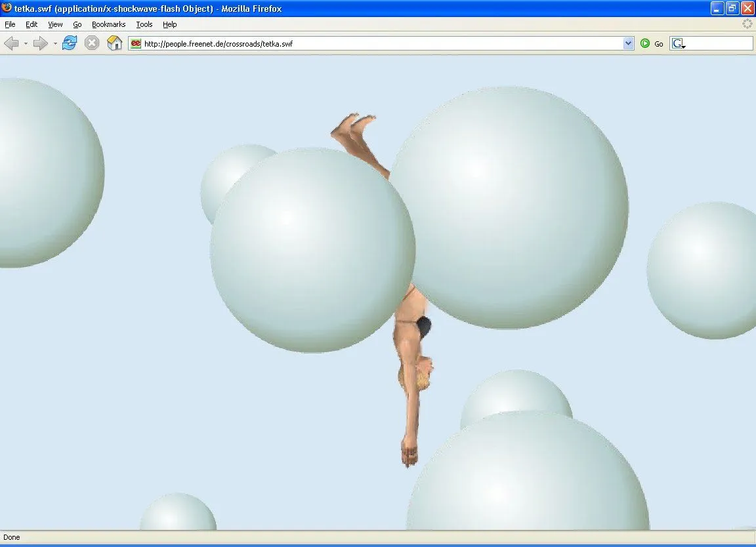This screenshot has width=756, height=547.
Task: Click the Back navigation arrow
Action: click(x=11, y=43)
